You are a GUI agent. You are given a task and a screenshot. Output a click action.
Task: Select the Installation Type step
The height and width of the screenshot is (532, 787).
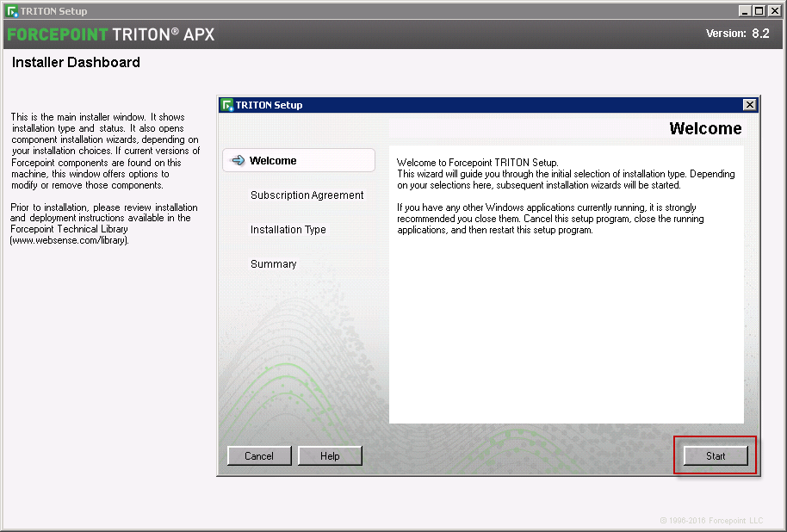click(x=288, y=229)
